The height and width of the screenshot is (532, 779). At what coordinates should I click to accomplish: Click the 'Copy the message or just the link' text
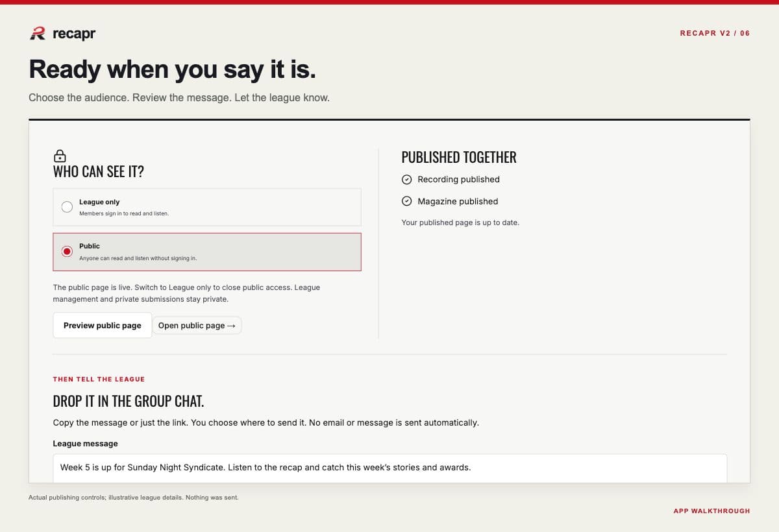click(x=266, y=422)
